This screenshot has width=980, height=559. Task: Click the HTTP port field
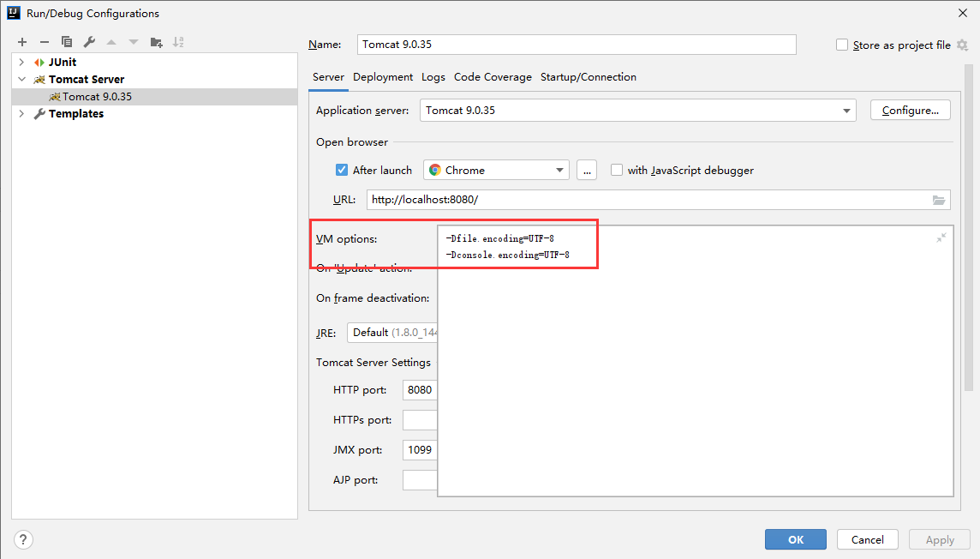click(420, 390)
